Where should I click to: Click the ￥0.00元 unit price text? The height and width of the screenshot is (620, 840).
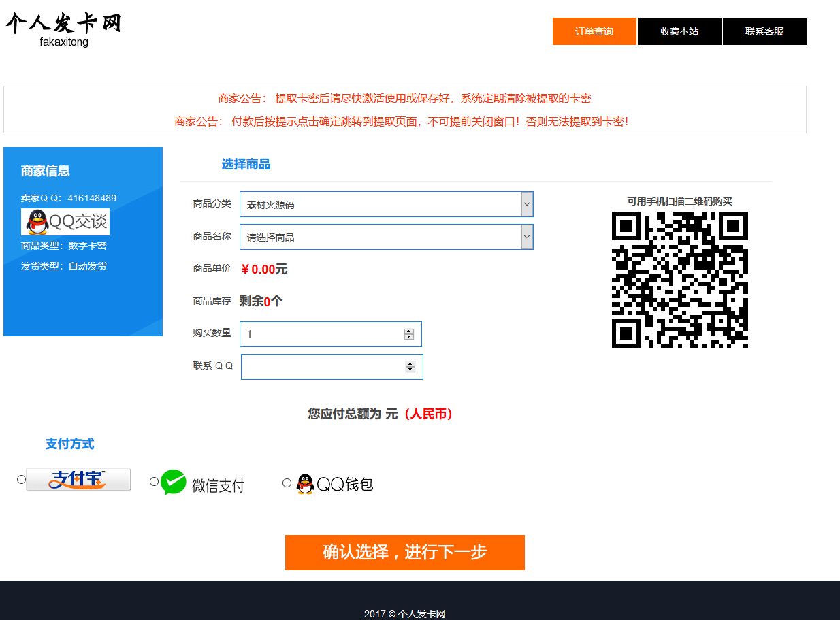coord(264,270)
